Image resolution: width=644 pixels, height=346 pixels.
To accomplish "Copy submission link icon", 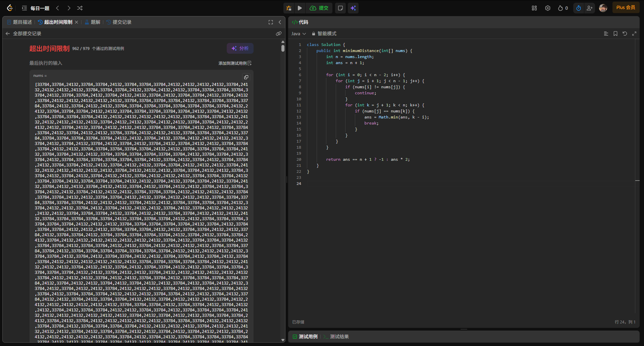I will [278, 34].
